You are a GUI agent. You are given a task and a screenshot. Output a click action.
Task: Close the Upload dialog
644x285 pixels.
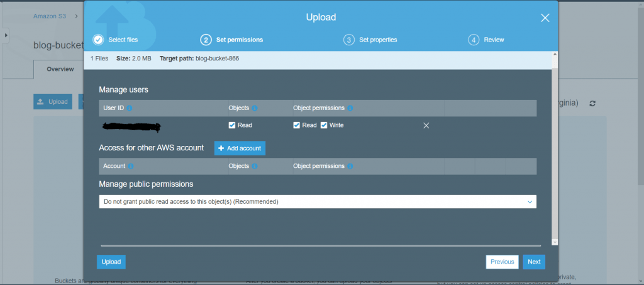coord(545,18)
